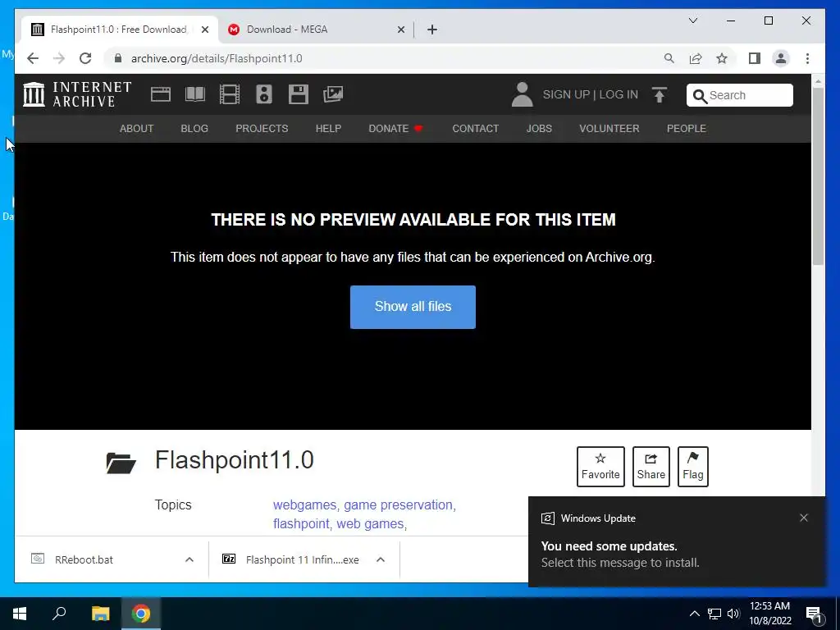Image resolution: width=840 pixels, height=630 pixels.
Task: Open taskbar search
Action: (59, 614)
